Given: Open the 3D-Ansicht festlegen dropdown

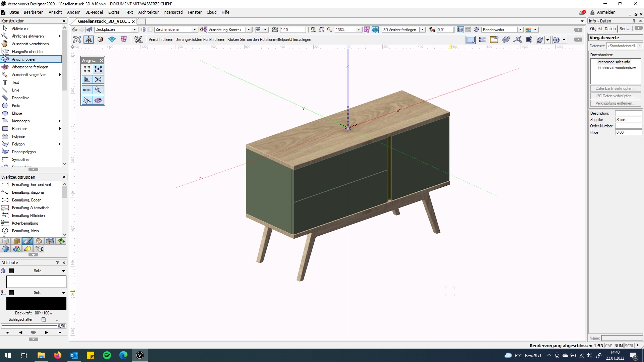Looking at the screenshot, I should click(x=404, y=30).
